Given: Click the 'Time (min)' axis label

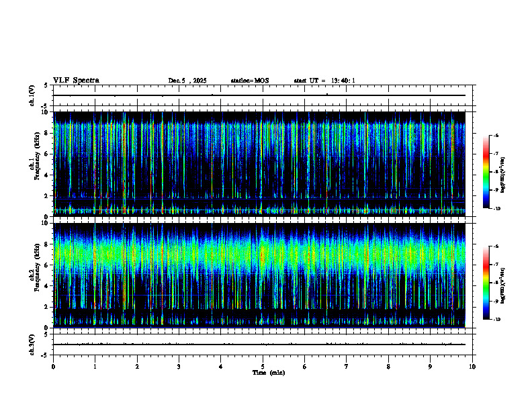Looking at the screenshot, I should tap(269, 373).
